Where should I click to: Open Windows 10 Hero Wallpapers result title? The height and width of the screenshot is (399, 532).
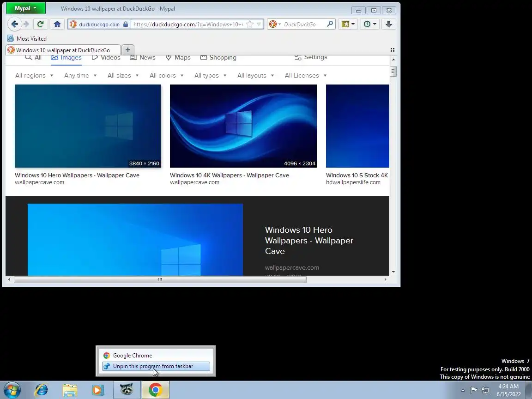click(x=77, y=175)
